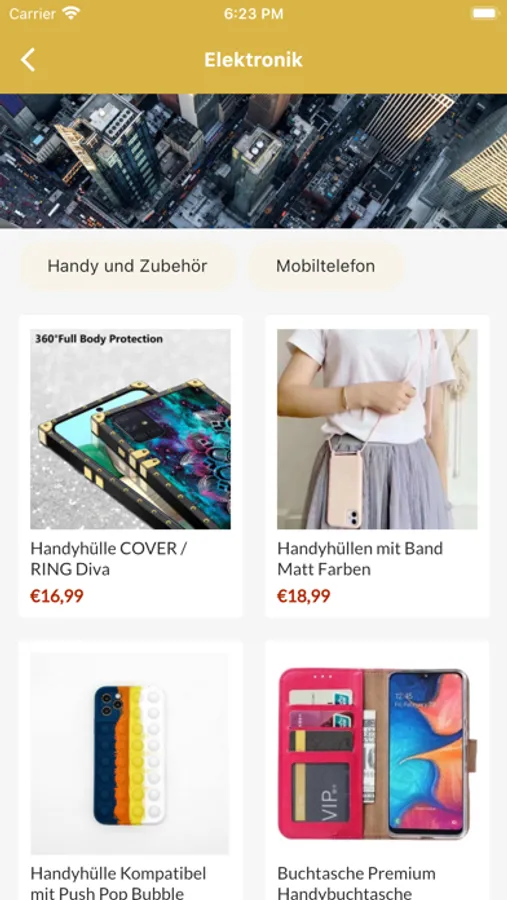Open the Handyhüllen mit Band product photo
The height and width of the screenshot is (900, 507).
coord(377,429)
